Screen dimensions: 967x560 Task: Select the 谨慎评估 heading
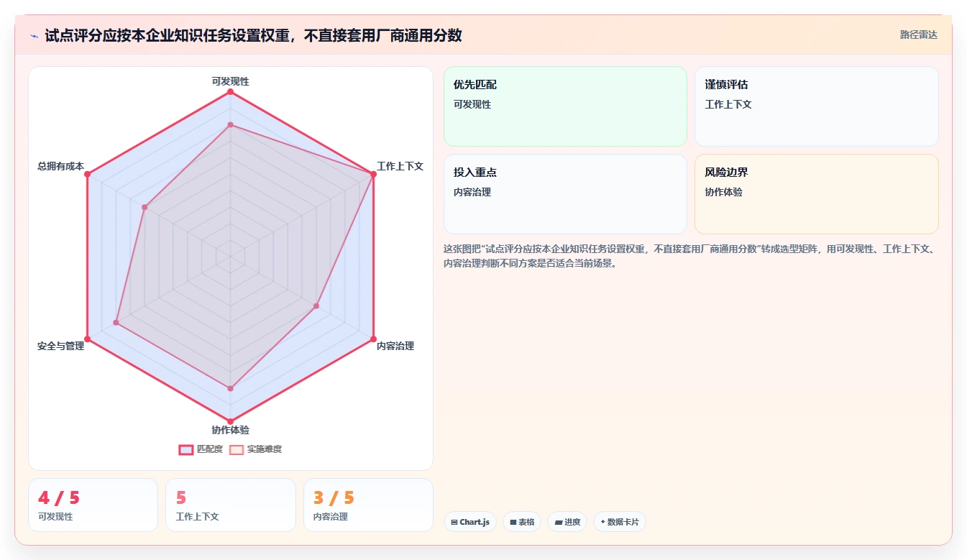coord(726,85)
